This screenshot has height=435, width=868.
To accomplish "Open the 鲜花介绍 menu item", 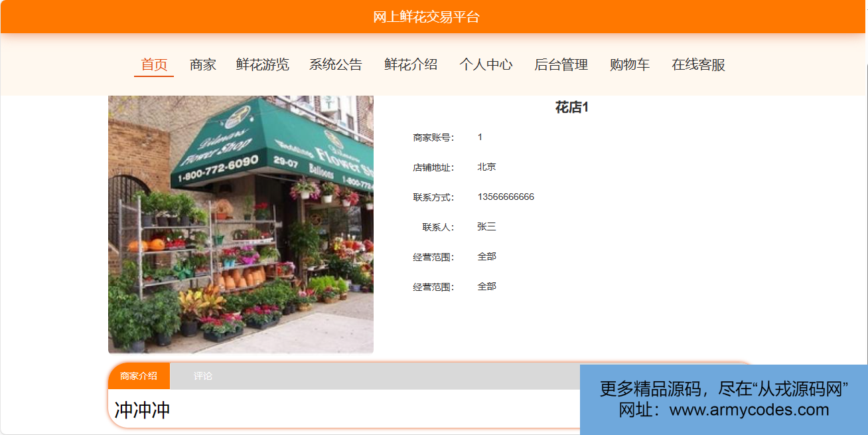I will (x=411, y=65).
